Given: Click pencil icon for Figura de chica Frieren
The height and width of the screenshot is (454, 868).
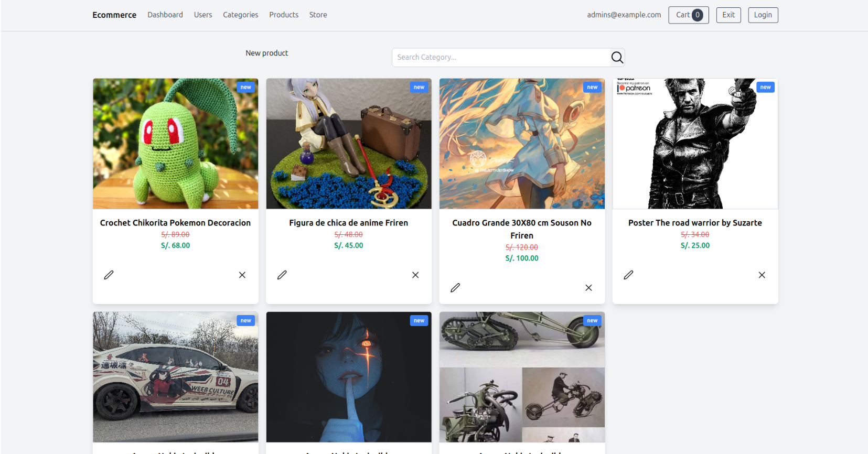Looking at the screenshot, I should tap(282, 275).
